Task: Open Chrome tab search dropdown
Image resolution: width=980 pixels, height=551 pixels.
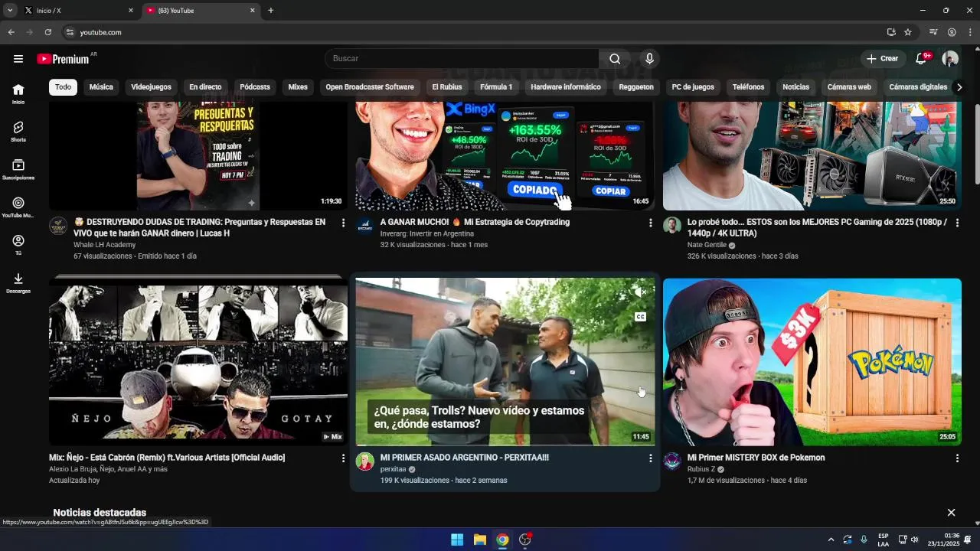Action: coord(10,11)
